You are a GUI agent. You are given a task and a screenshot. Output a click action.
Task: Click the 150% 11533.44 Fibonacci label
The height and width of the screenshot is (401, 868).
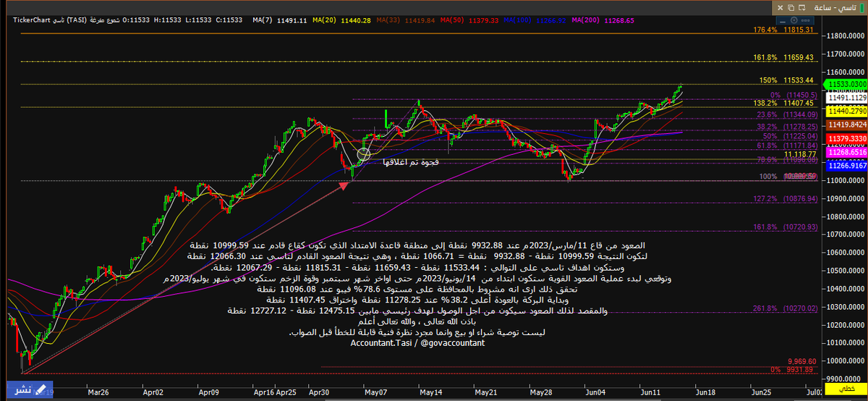786,80
